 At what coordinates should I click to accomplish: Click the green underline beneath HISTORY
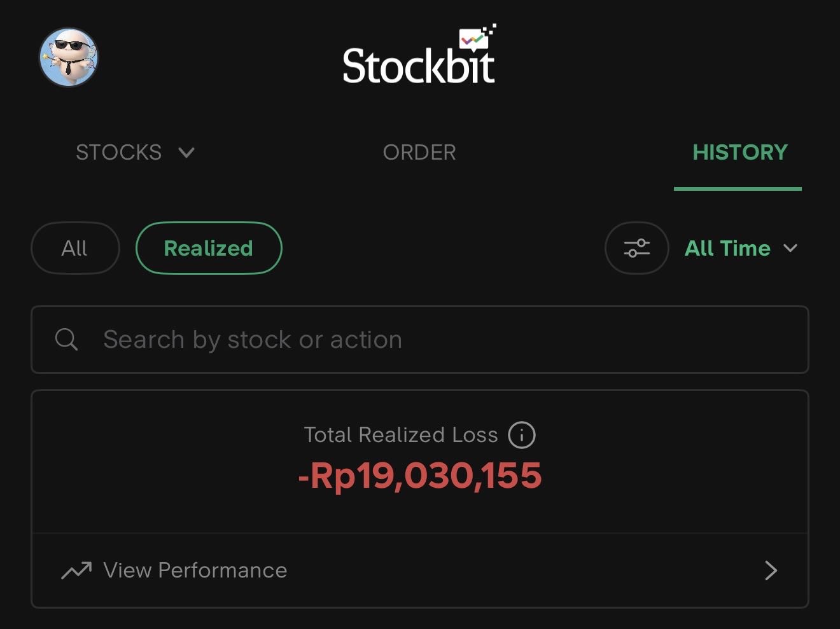tap(738, 188)
